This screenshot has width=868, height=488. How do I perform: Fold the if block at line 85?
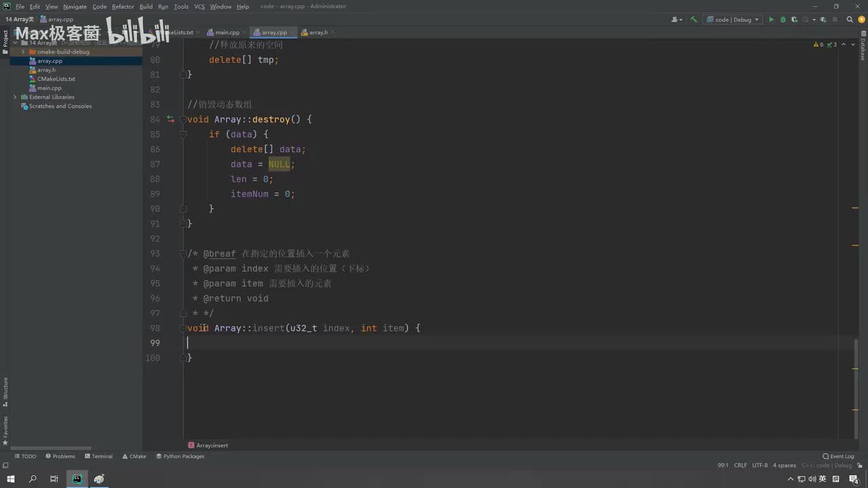click(x=183, y=134)
